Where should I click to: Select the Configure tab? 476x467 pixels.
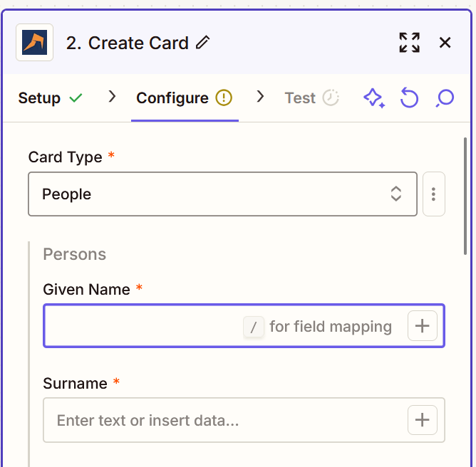click(172, 98)
